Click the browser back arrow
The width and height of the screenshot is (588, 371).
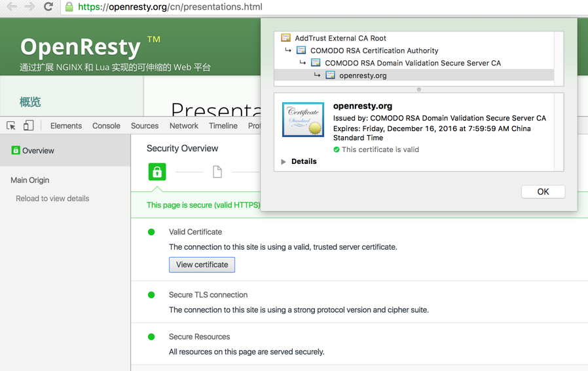[11, 7]
